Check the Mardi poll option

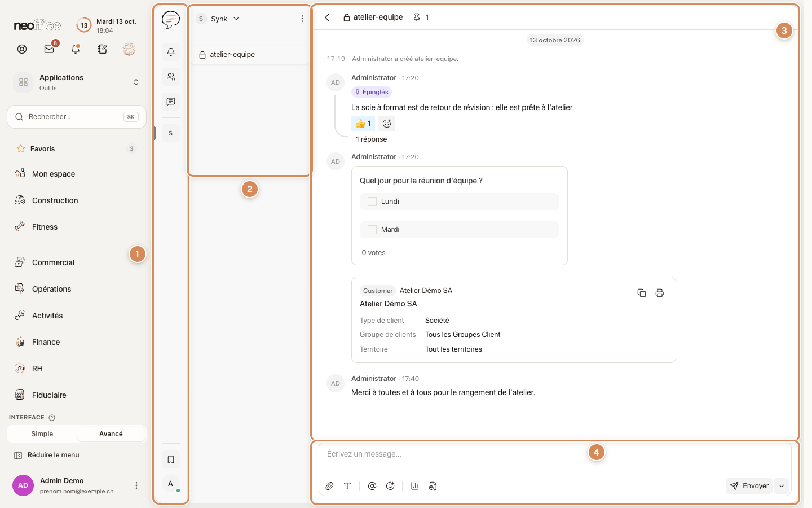pyautogui.click(x=372, y=230)
